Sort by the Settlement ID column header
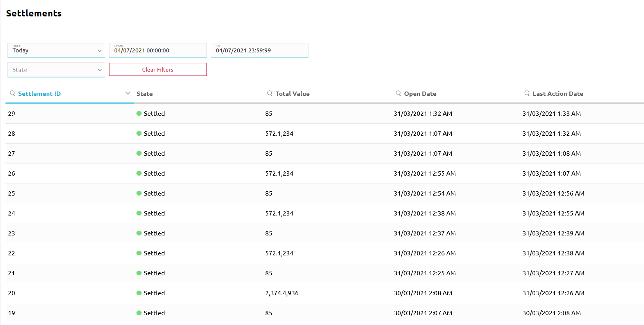 (39, 94)
